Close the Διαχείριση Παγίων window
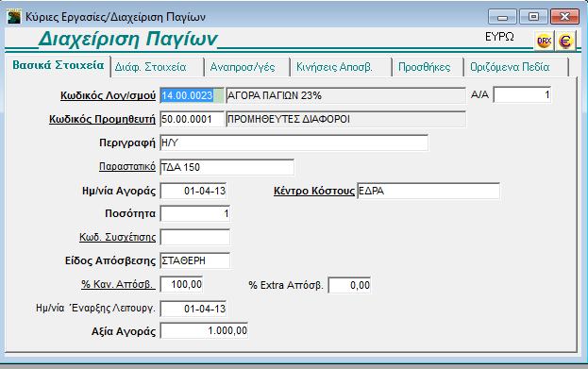 [564, 17]
